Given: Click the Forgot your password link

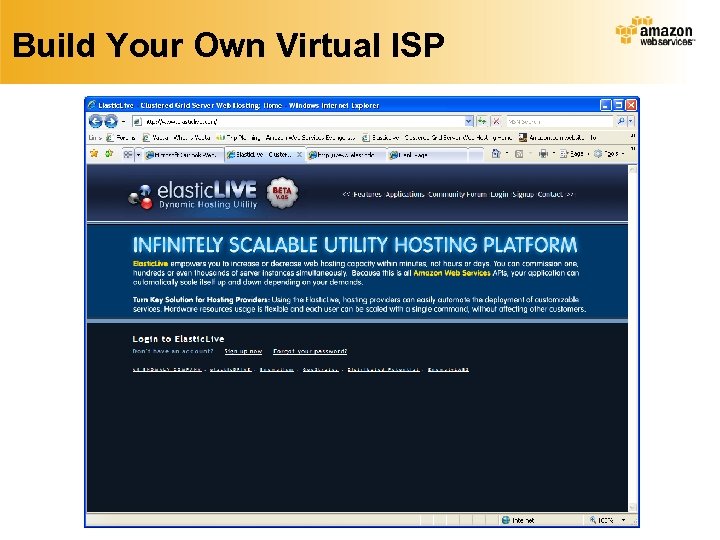Looking at the screenshot, I should 310,351.
